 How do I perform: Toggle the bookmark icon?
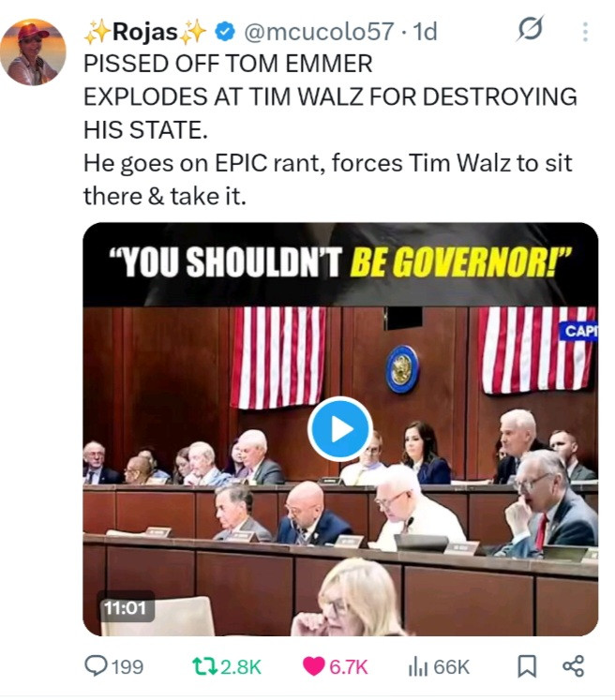[x=527, y=666]
